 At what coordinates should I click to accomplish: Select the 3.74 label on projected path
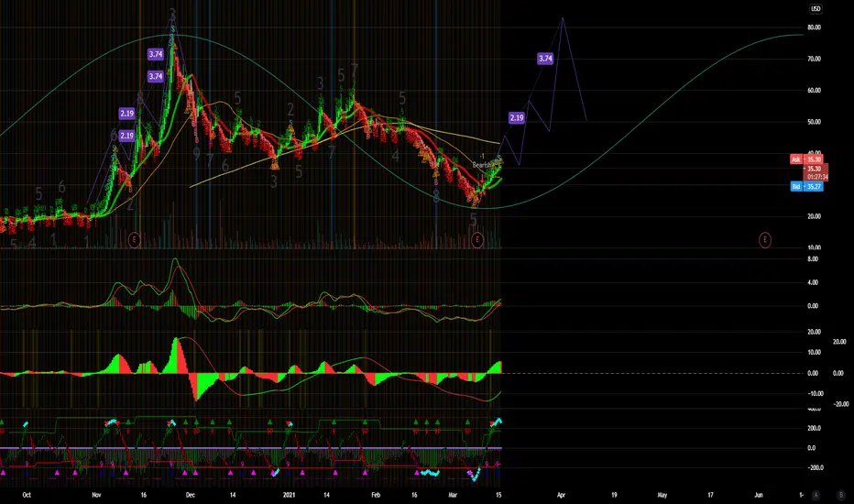[545, 59]
